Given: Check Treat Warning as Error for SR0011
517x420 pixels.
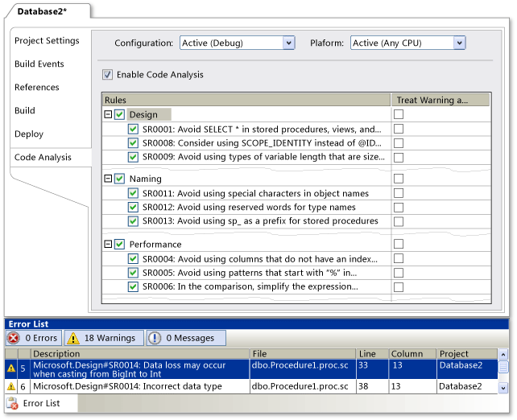Looking at the screenshot, I should [399, 194].
